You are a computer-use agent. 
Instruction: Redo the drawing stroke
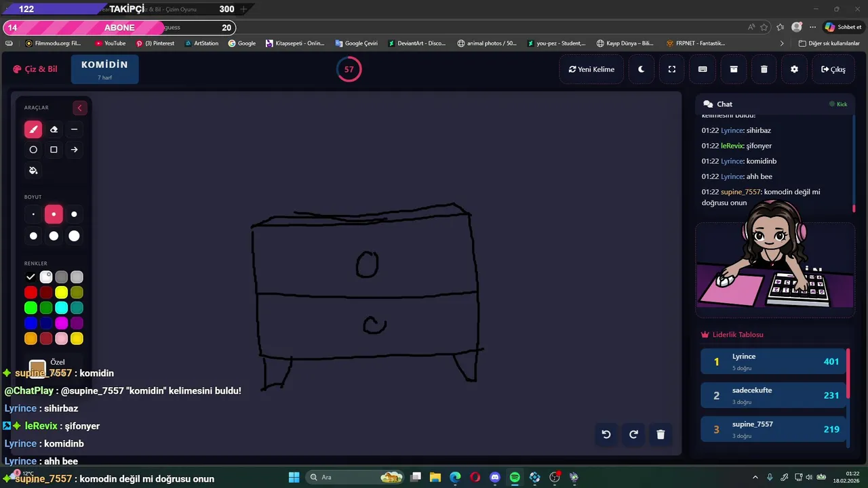point(633,434)
